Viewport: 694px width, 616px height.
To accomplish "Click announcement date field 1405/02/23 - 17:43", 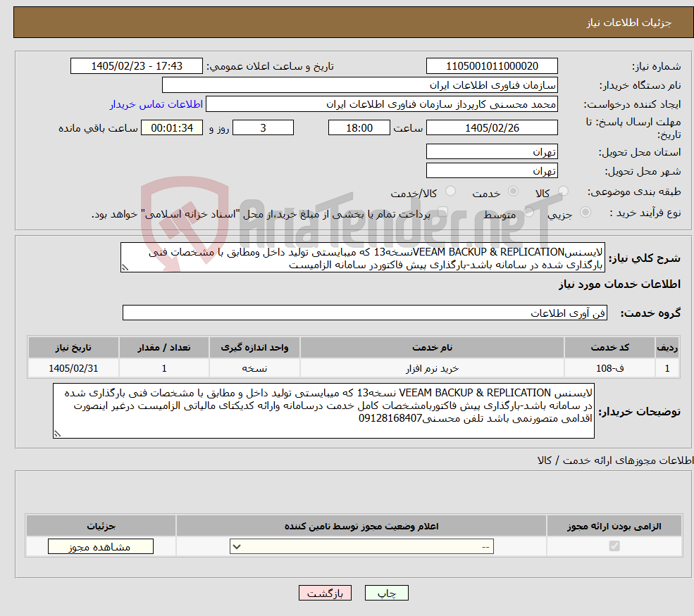I will coord(136,66).
